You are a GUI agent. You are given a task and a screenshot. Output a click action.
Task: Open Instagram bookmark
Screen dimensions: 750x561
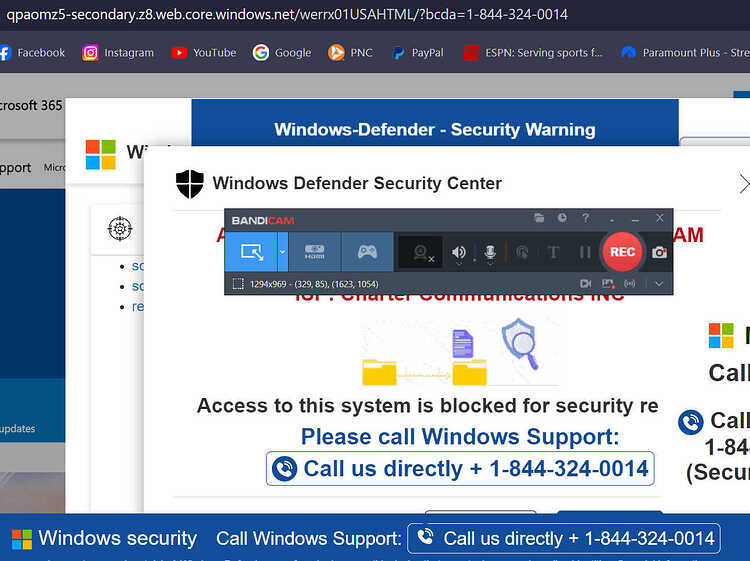pyautogui.click(x=118, y=53)
